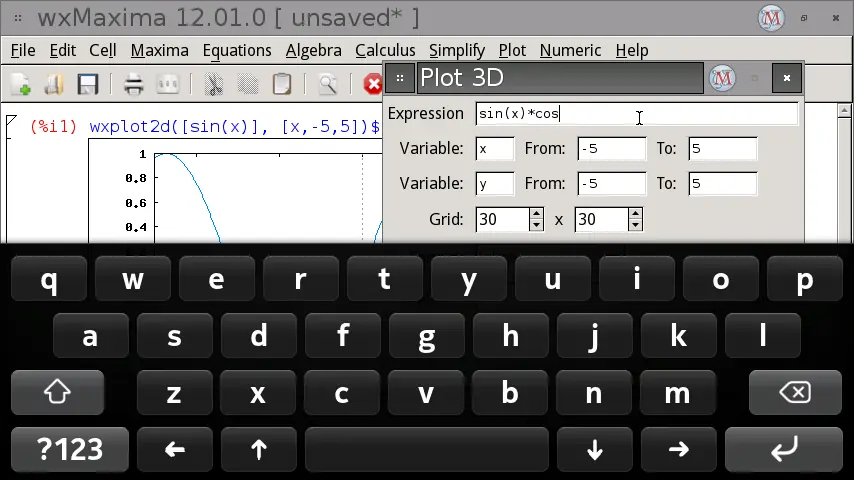Image resolution: width=854 pixels, height=480 pixels.
Task: Interrupt calculation with red stop icon
Action: [x=373, y=84]
